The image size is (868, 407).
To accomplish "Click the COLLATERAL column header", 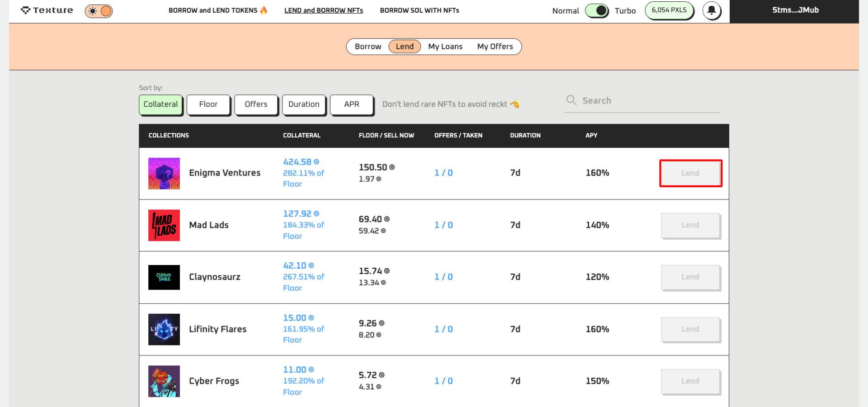I will [x=302, y=135].
